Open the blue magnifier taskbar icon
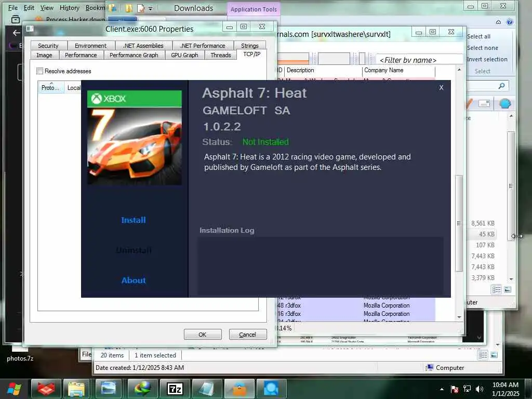 pos(271,389)
